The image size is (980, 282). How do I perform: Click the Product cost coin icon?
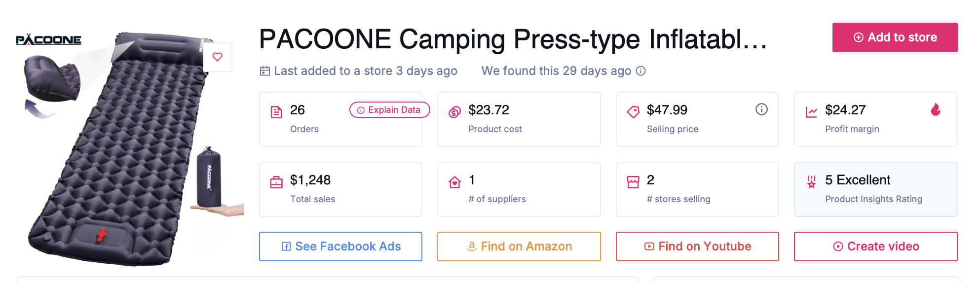coord(454,112)
